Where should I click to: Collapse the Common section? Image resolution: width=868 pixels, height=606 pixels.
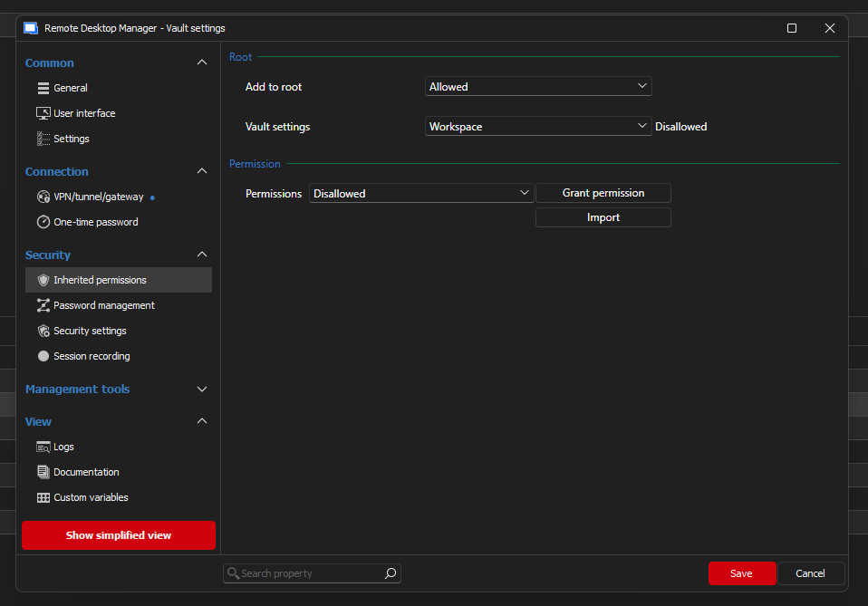202,63
